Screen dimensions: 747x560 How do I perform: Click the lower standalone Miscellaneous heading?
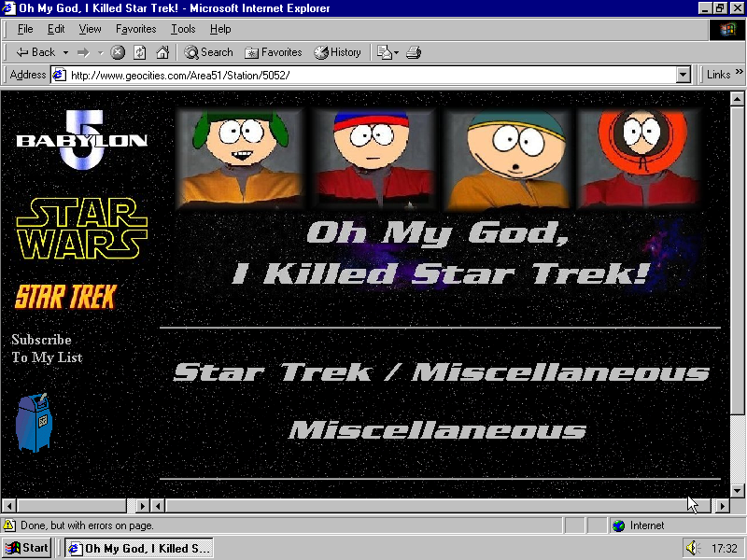point(437,430)
